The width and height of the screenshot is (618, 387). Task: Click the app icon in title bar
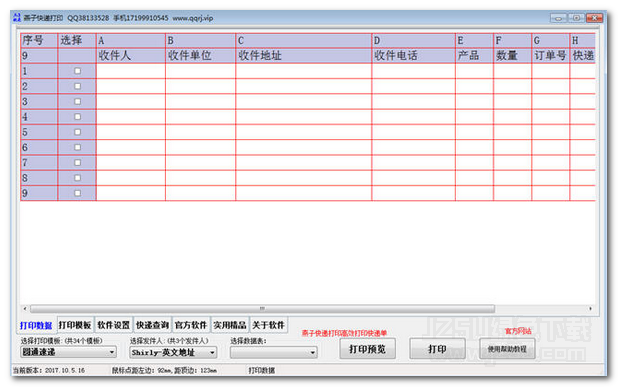17,18
